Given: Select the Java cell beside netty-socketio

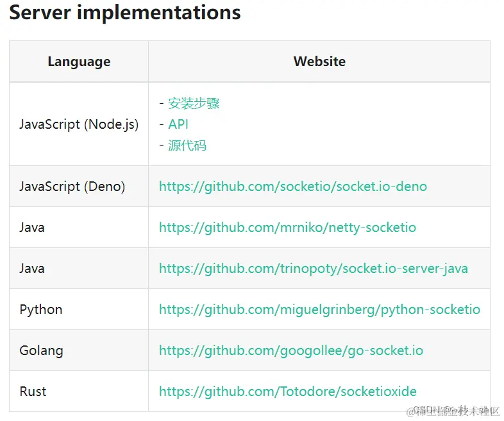Looking at the screenshot, I should point(79,227).
